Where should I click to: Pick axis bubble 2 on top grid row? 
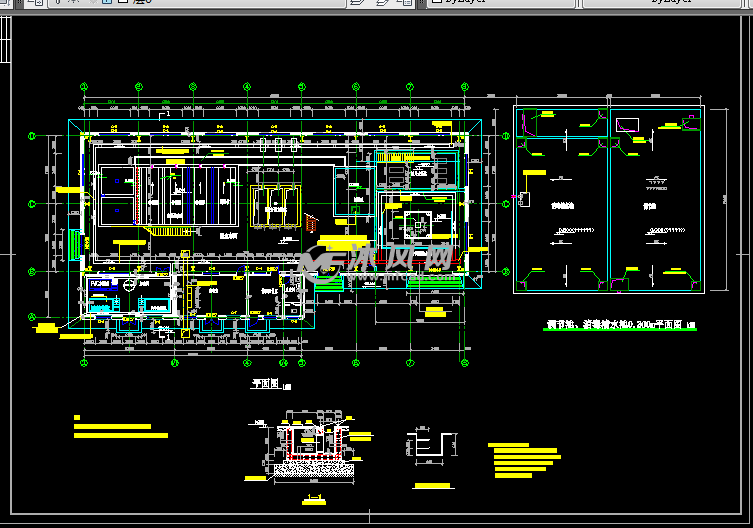[x=139, y=87]
